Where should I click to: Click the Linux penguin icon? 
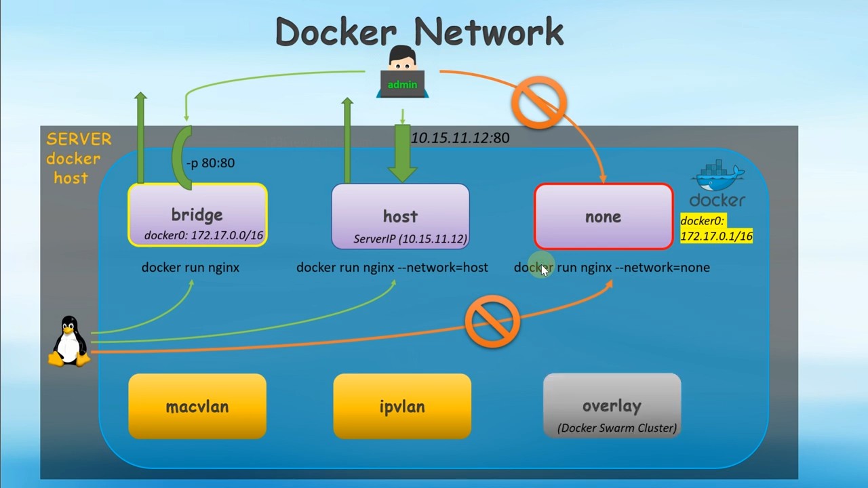69,341
